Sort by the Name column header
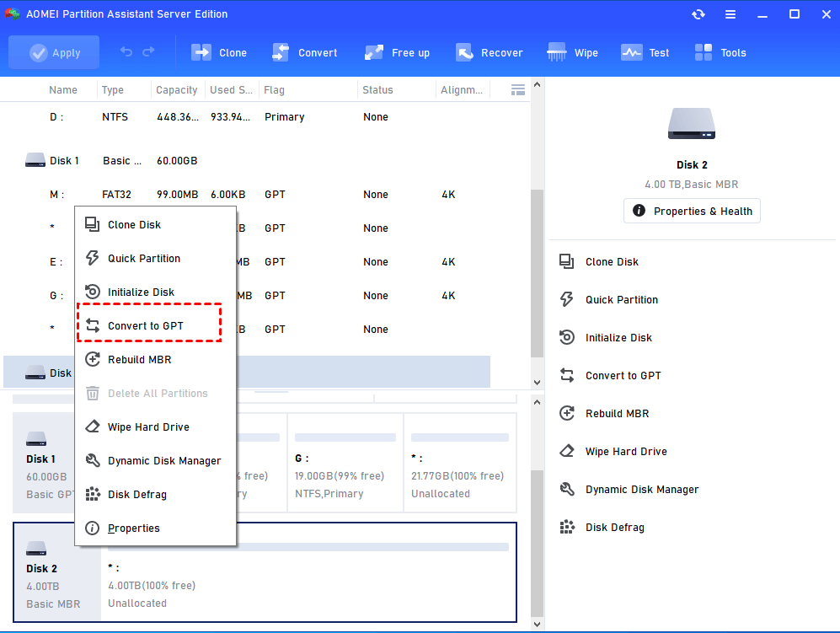Image resolution: width=840 pixels, height=633 pixels. click(x=63, y=90)
